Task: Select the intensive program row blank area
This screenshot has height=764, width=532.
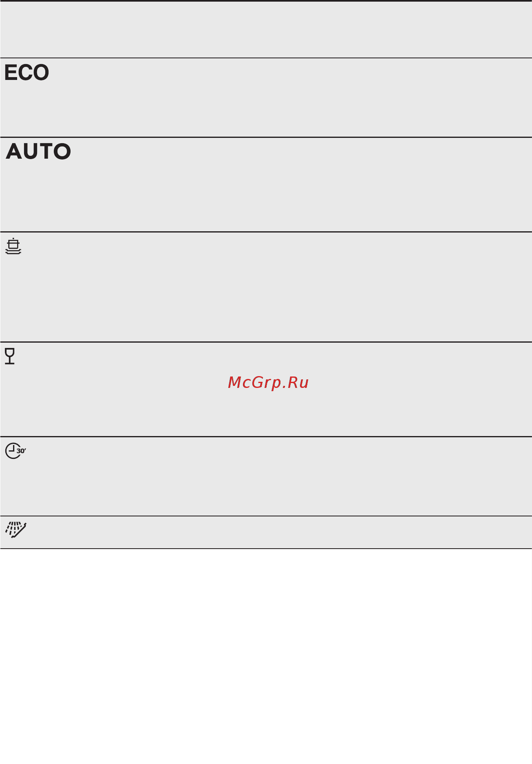Action: (285, 287)
